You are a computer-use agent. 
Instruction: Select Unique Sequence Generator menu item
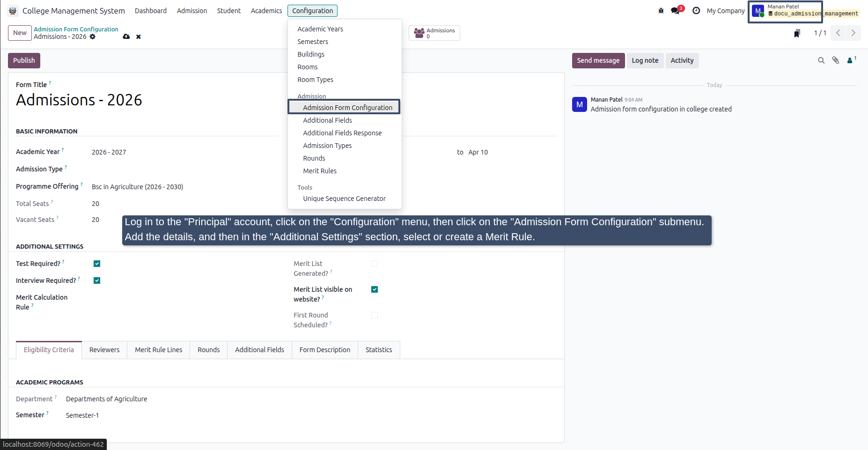coord(345,199)
